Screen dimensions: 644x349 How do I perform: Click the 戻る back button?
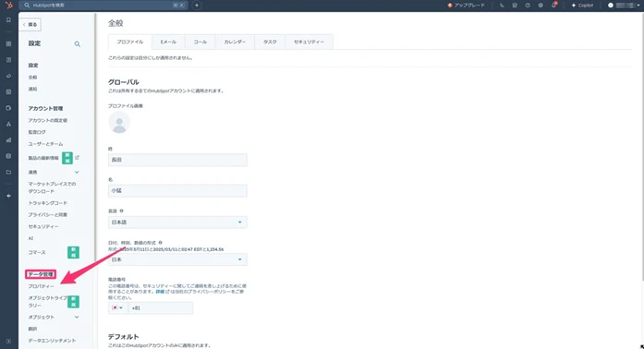(30, 25)
